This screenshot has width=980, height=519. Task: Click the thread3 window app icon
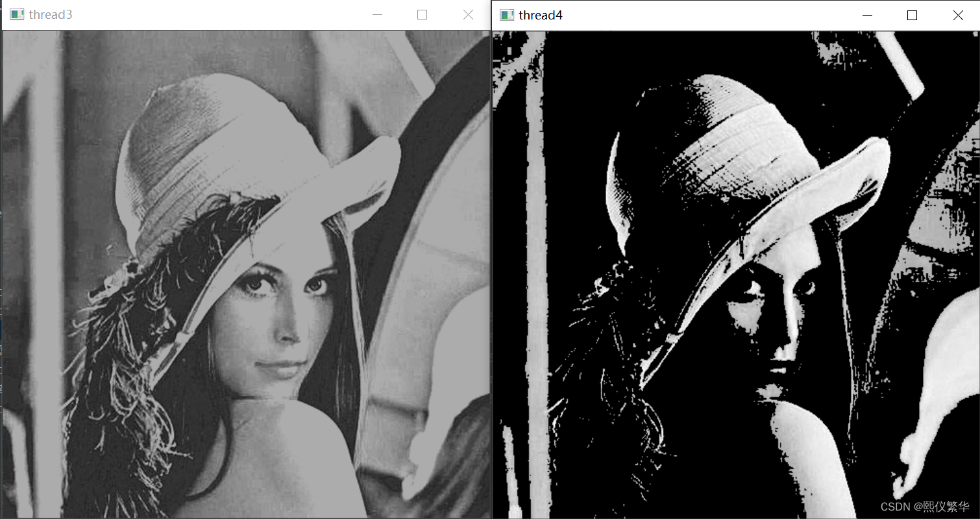click(17, 15)
